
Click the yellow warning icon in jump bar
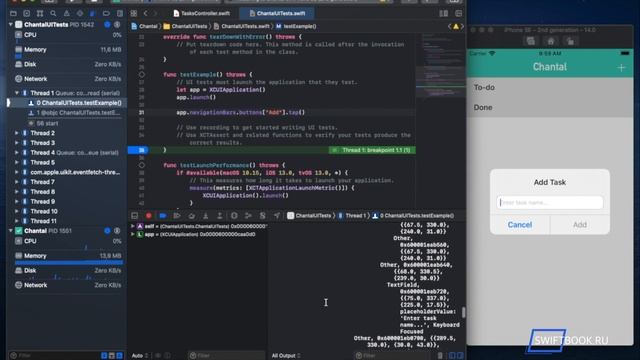(456, 27)
